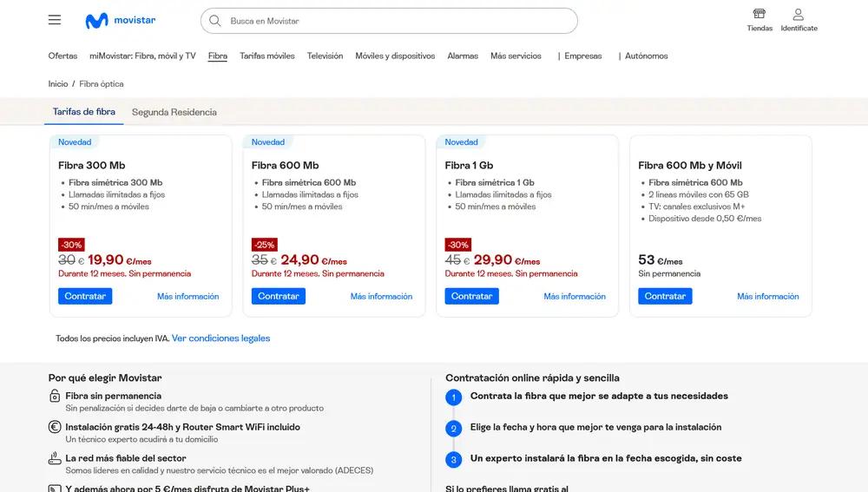Click the -25% discount badge

265,245
